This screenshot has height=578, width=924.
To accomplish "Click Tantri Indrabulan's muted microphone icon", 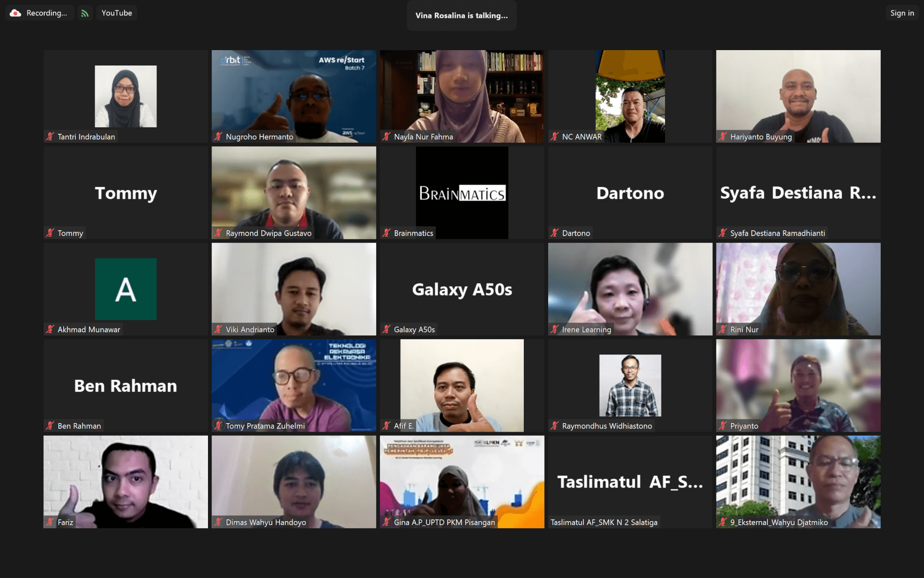I will point(50,136).
